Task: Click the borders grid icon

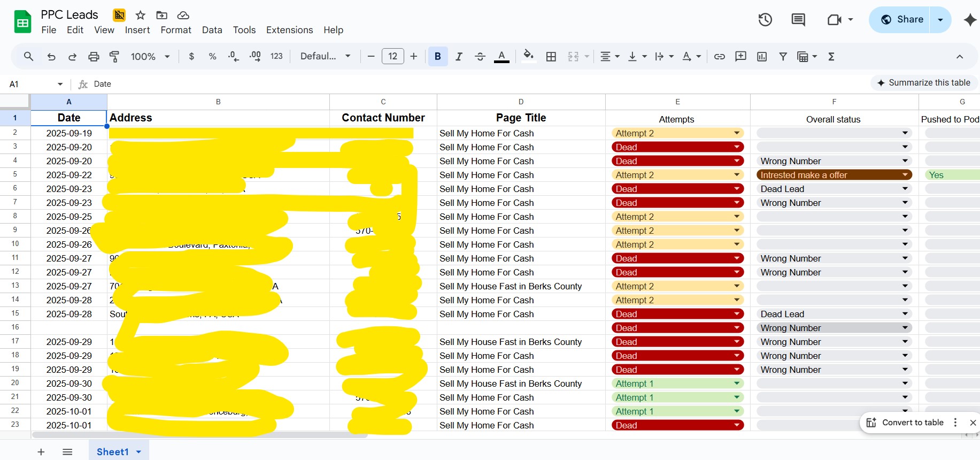Action: click(x=551, y=57)
